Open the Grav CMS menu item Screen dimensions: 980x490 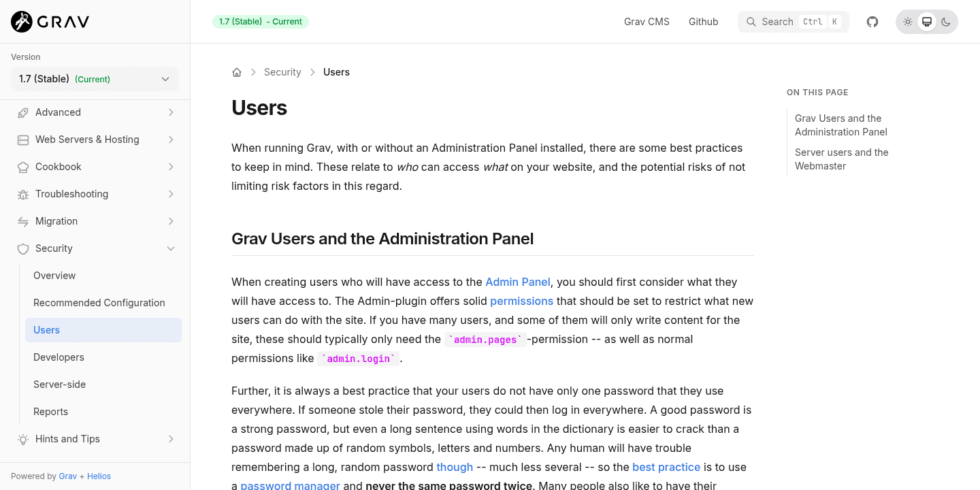click(646, 21)
